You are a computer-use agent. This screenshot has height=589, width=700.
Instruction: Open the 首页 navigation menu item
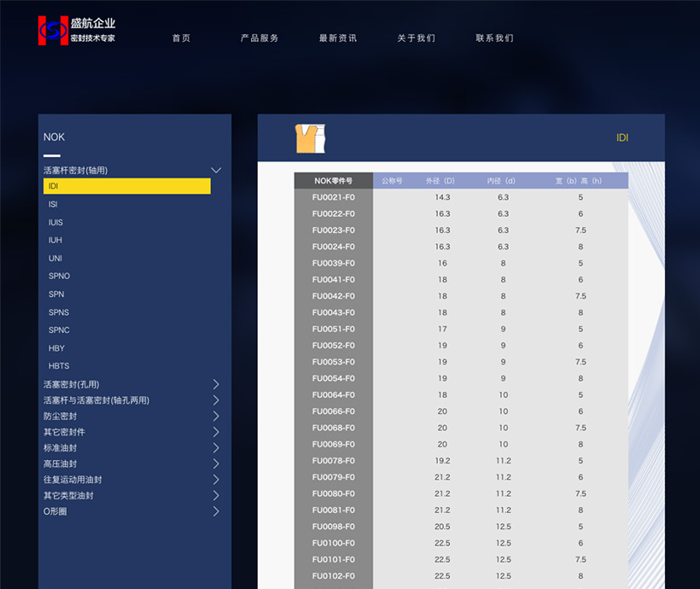[x=181, y=38]
